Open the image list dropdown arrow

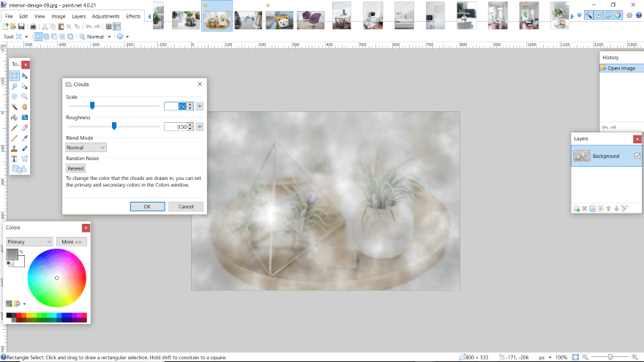click(x=579, y=15)
